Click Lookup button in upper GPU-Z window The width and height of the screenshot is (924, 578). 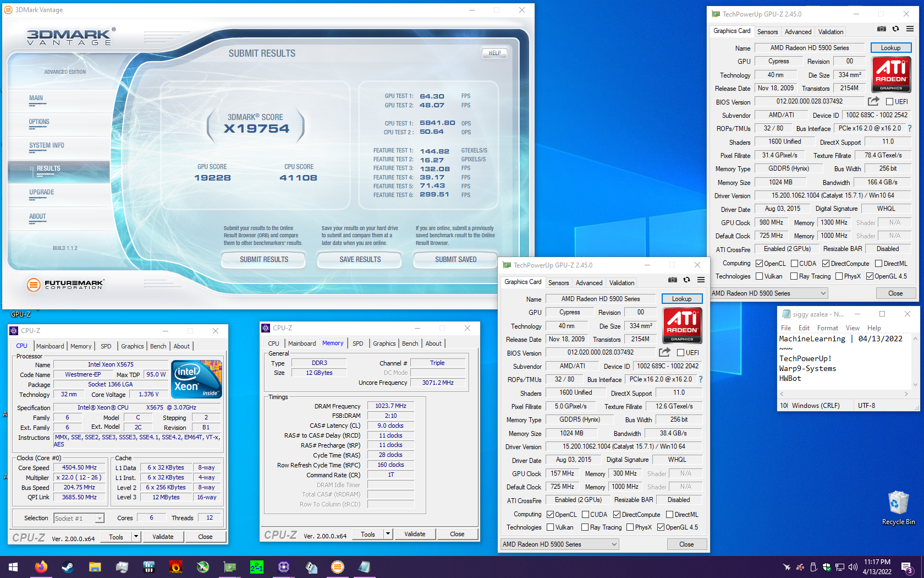[890, 48]
